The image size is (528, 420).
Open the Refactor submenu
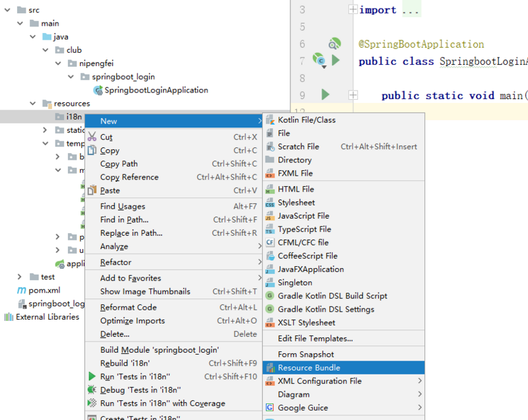click(115, 262)
